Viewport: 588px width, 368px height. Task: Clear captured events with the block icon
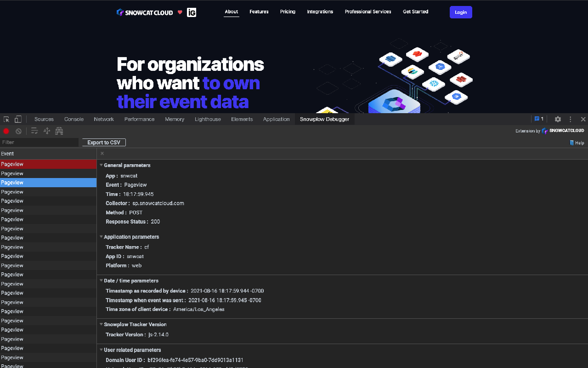click(x=18, y=131)
